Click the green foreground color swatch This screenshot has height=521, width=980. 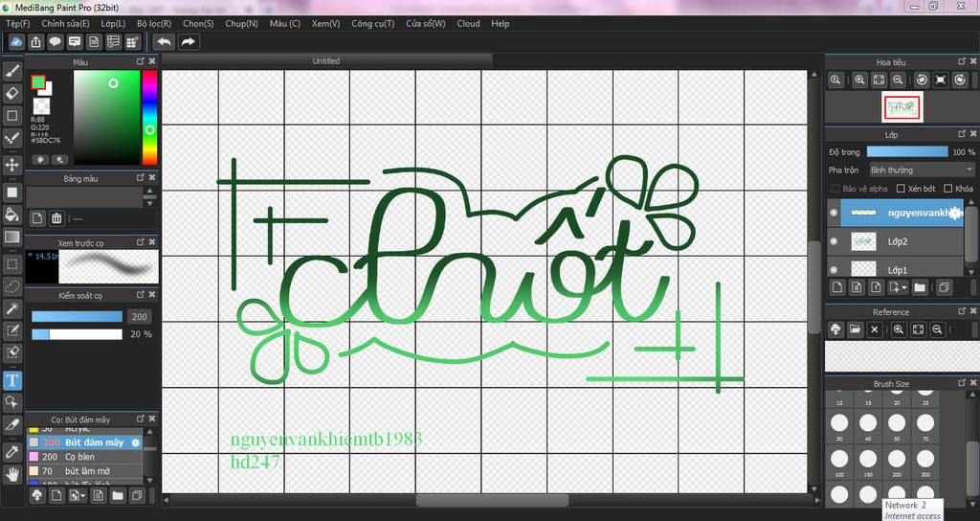38,82
